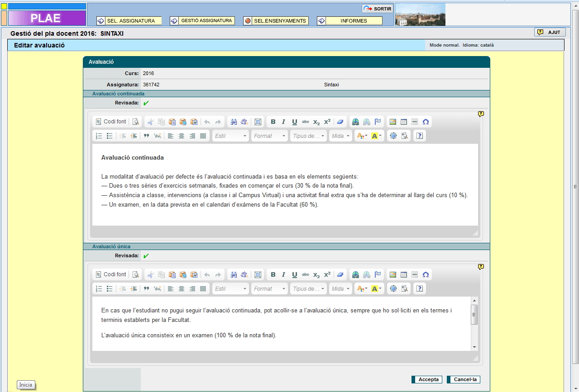This screenshot has width=579, height=392.
Task: Open editor About/help icon in Avaluació continuada toolbar
Action: click(x=420, y=136)
